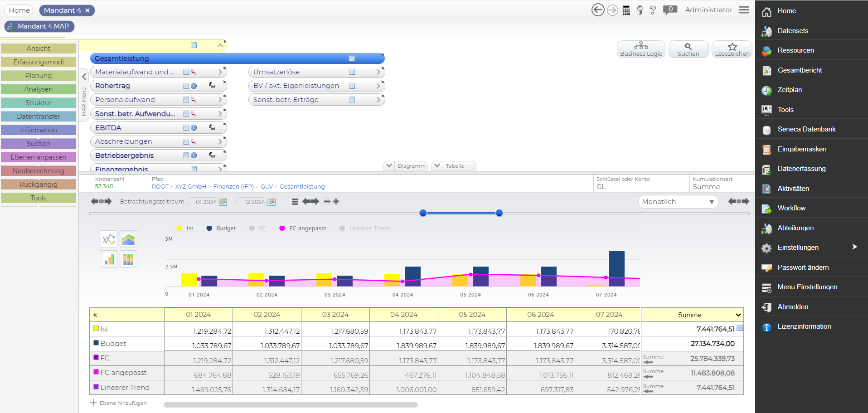868x413 pixels.
Task: Open calendar picker for start period 01 2024
Action: tap(223, 202)
